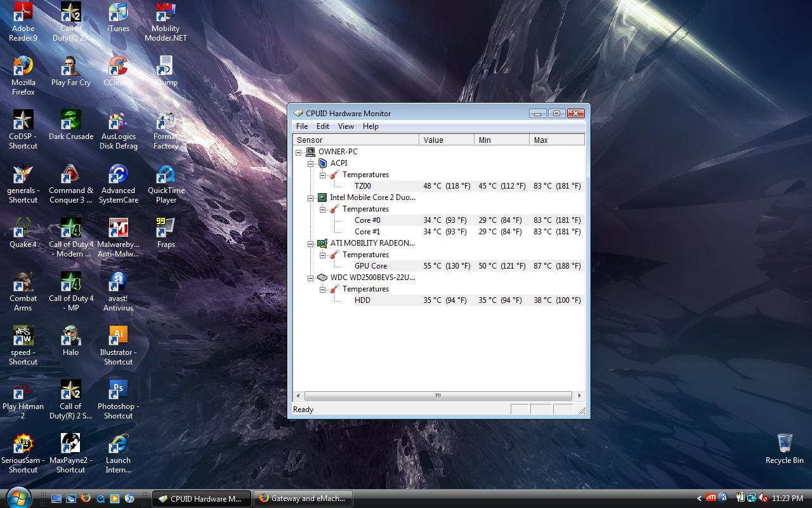Screen dimensions: 812x508
Task: Launch the iTunes desktop shortcut
Action: click(118, 18)
